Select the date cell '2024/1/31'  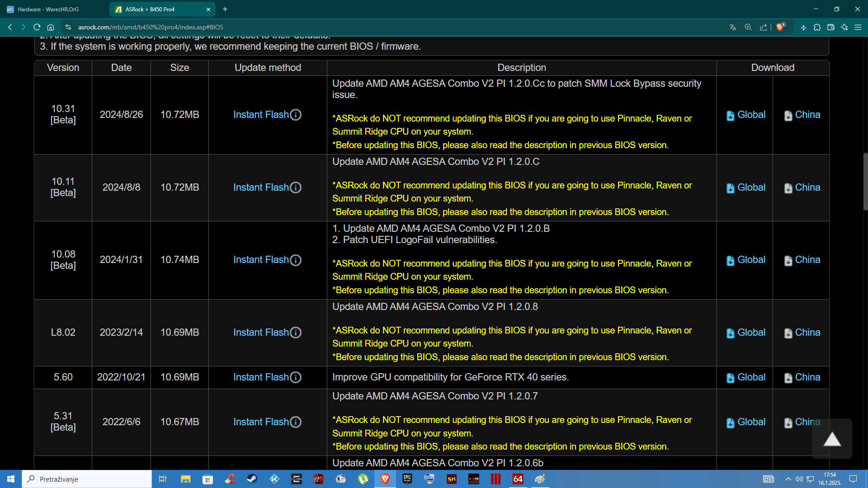point(121,260)
